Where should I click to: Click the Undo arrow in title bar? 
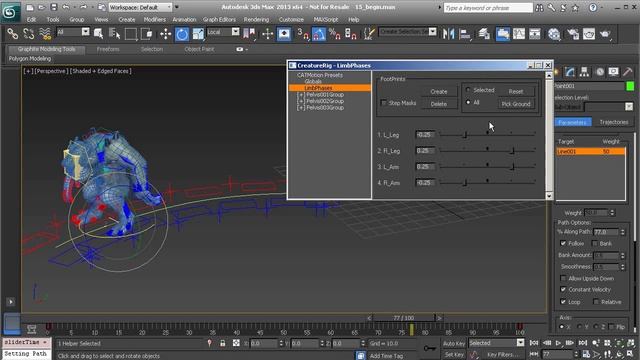[x=66, y=7]
